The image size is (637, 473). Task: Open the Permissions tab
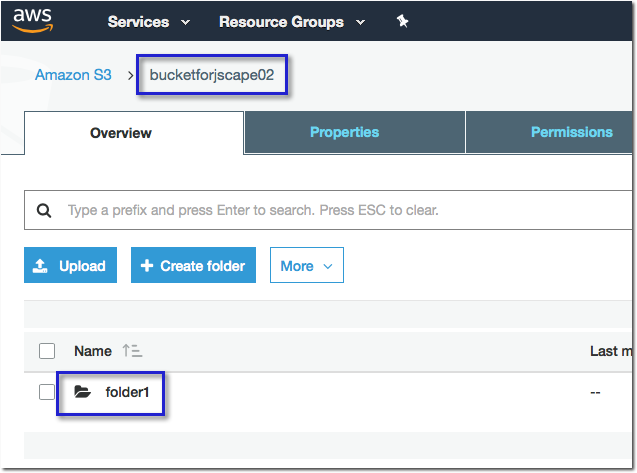(x=549, y=132)
